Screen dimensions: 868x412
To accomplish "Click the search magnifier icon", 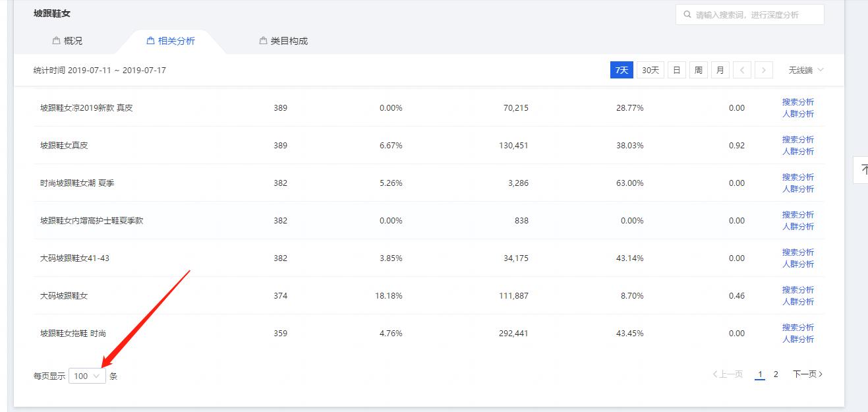I will pos(687,15).
